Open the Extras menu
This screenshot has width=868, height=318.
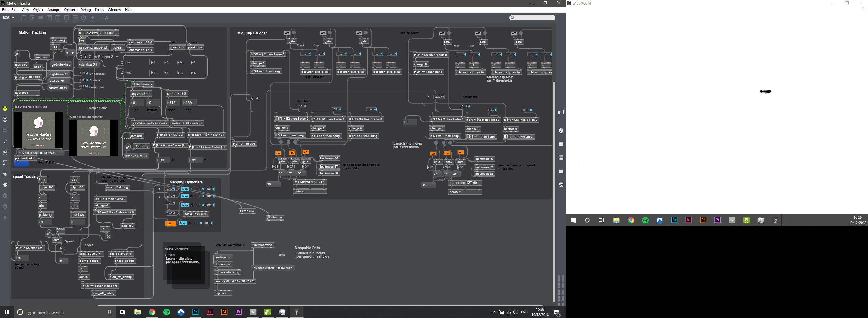pyautogui.click(x=99, y=10)
